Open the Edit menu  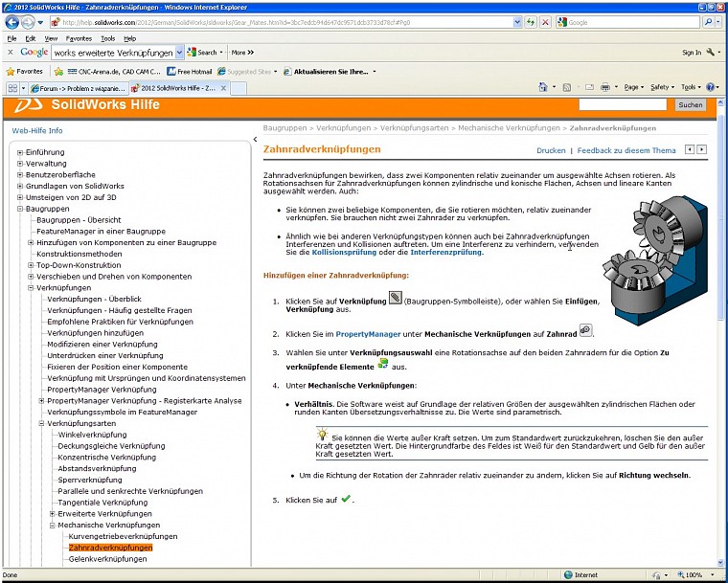coord(31,38)
